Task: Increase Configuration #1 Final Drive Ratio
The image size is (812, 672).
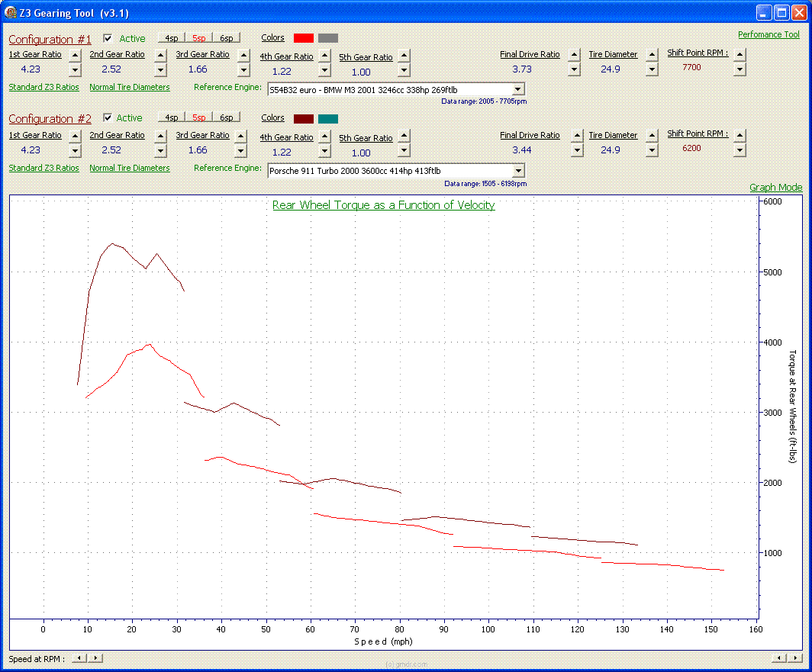Action: pos(575,55)
